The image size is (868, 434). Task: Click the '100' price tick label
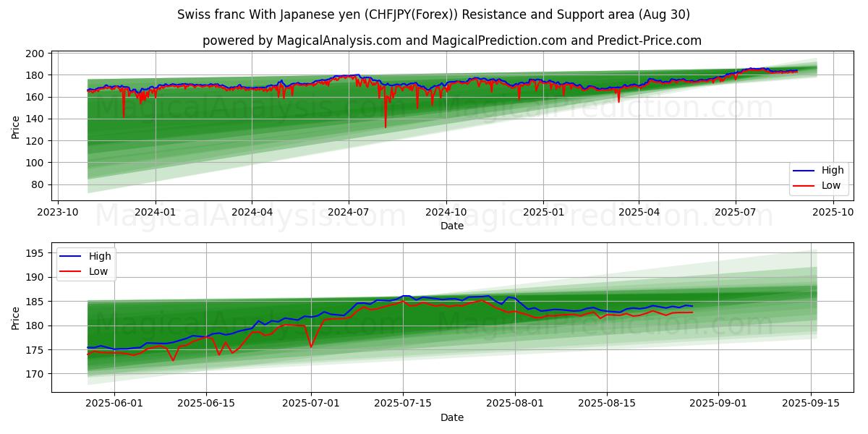click(x=36, y=163)
